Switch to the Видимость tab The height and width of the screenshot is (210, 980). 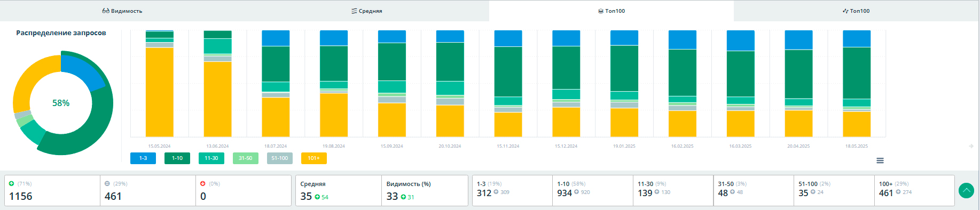(x=122, y=11)
